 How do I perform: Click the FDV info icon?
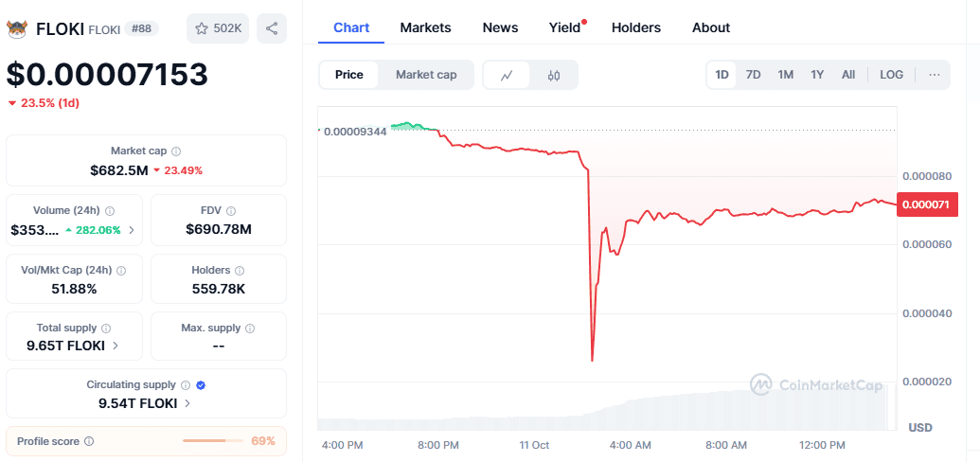coord(231,211)
